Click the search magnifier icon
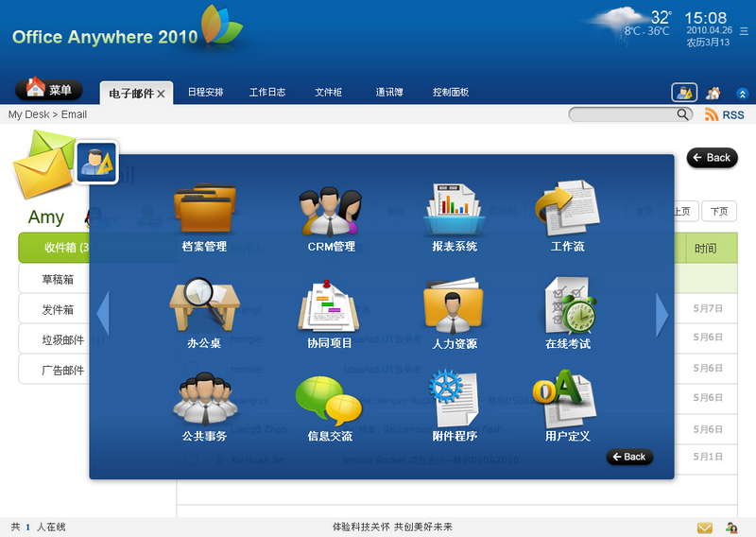 click(x=682, y=114)
